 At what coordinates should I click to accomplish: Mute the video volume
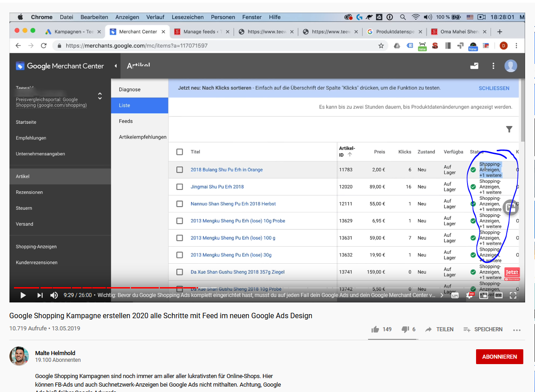(x=54, y=295)
